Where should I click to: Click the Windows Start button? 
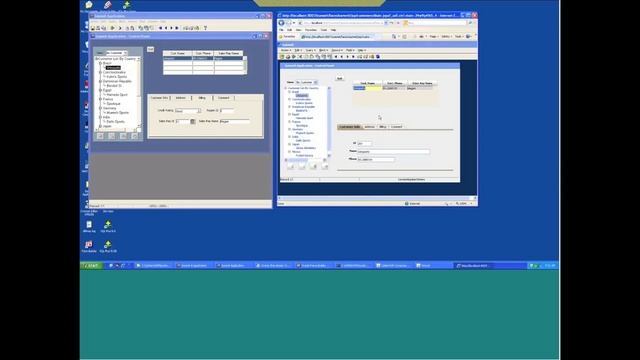pos(91,266)
